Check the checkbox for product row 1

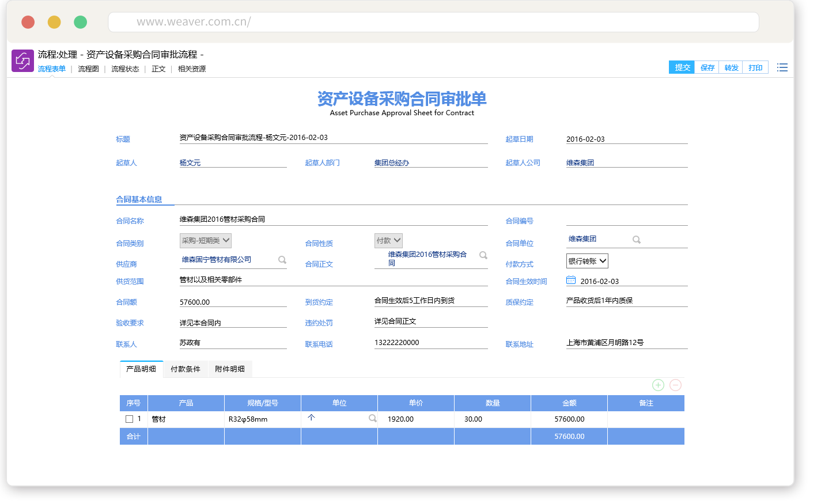[130, 419]
